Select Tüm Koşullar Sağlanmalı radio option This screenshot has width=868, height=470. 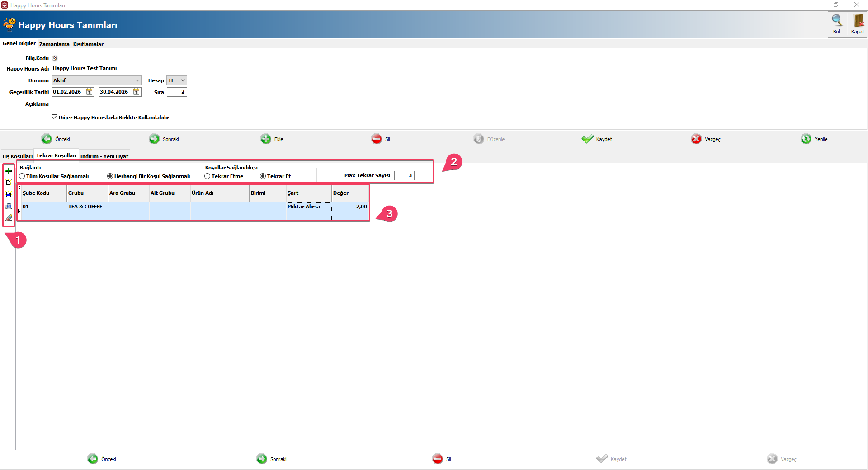pos(22,176)
